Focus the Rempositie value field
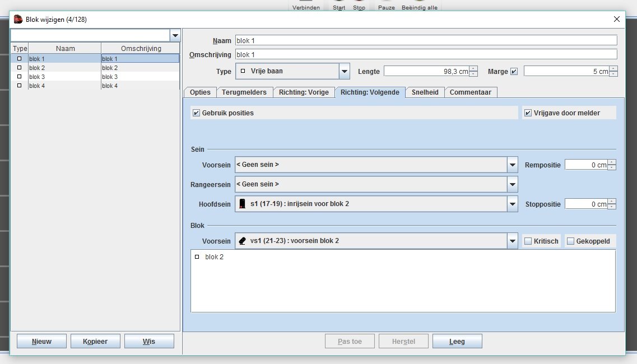The height and width of the screenshot is (364, 637). point(586,165)
